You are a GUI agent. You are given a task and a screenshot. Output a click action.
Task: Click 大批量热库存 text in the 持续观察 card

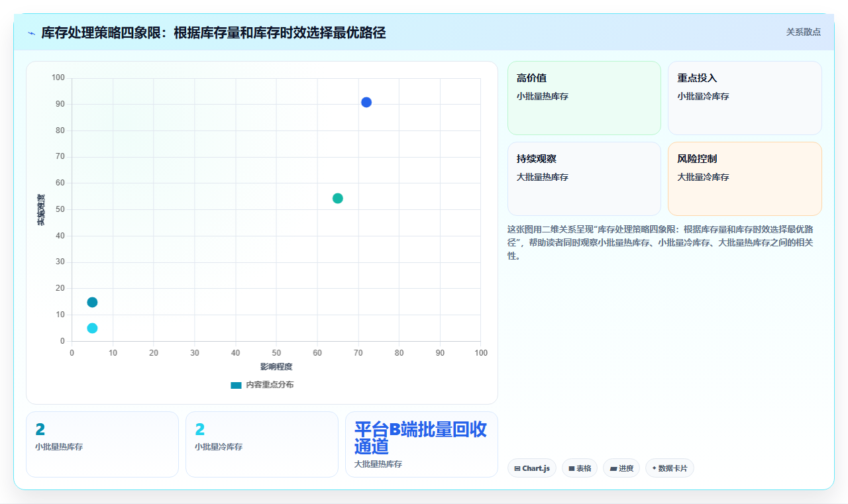pyautogui.click(x=543, y=177)
